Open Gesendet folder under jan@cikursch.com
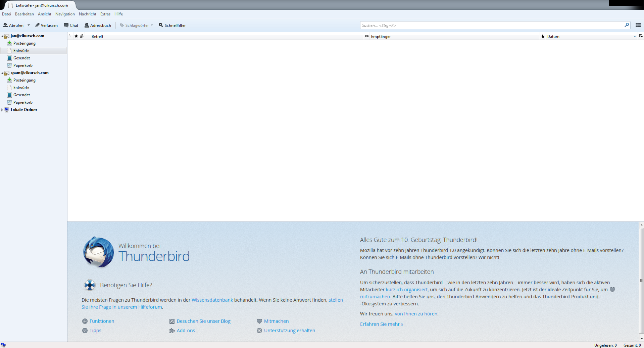 click(21, 58)
